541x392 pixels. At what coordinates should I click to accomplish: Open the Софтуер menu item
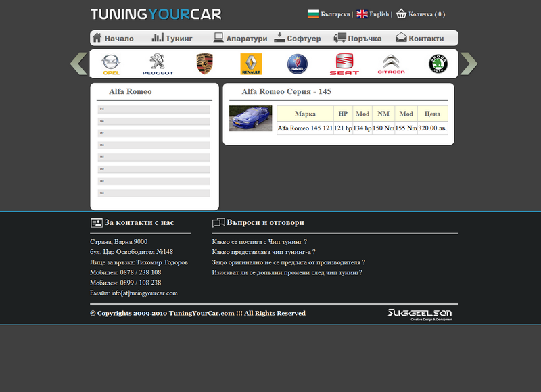304,39
